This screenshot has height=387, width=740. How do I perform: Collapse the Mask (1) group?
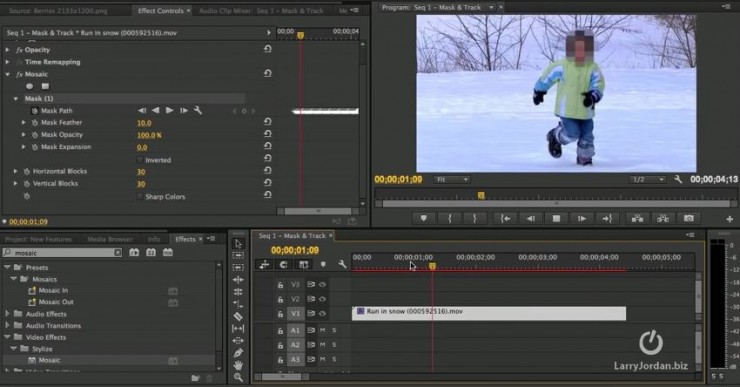[16, 99]
